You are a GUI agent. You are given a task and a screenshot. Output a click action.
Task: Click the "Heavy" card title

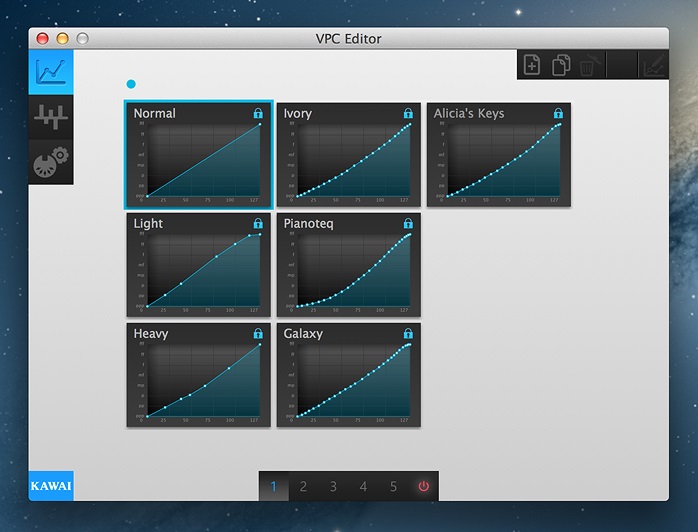(150, 333)
